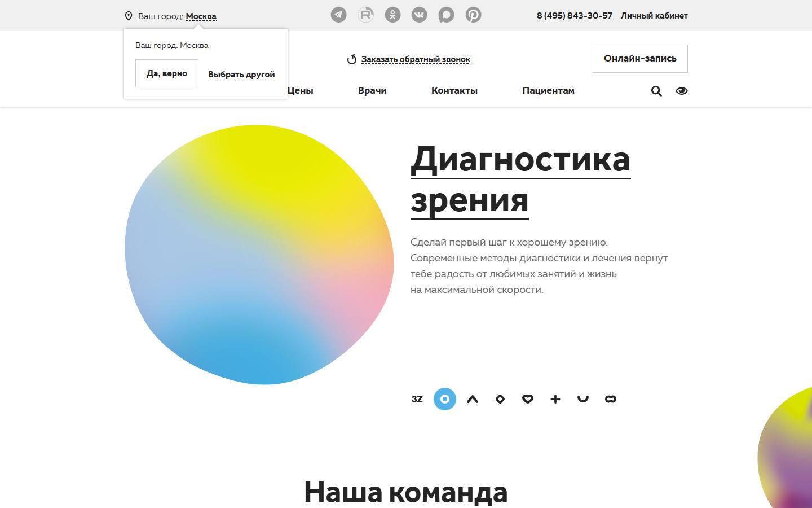This screenshot has height=508, width=812.
Task: Open the Telegram social icon
Action: pos(338,15)
